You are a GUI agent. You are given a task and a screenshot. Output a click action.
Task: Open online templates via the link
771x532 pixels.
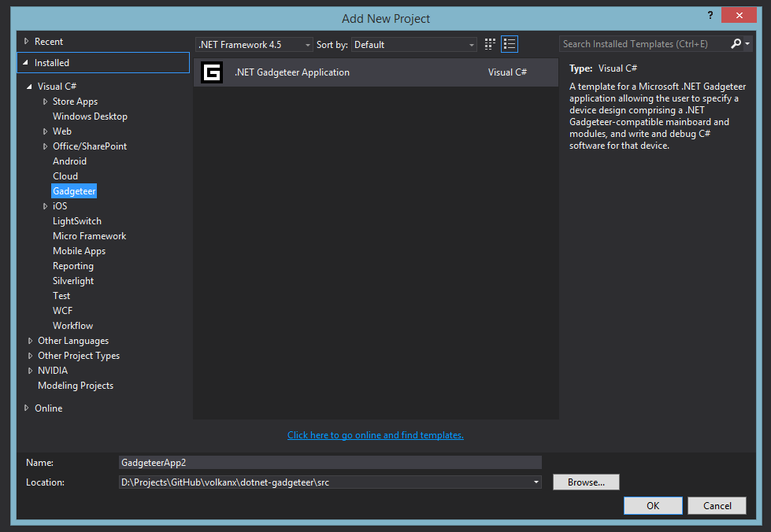coord(375,434)
